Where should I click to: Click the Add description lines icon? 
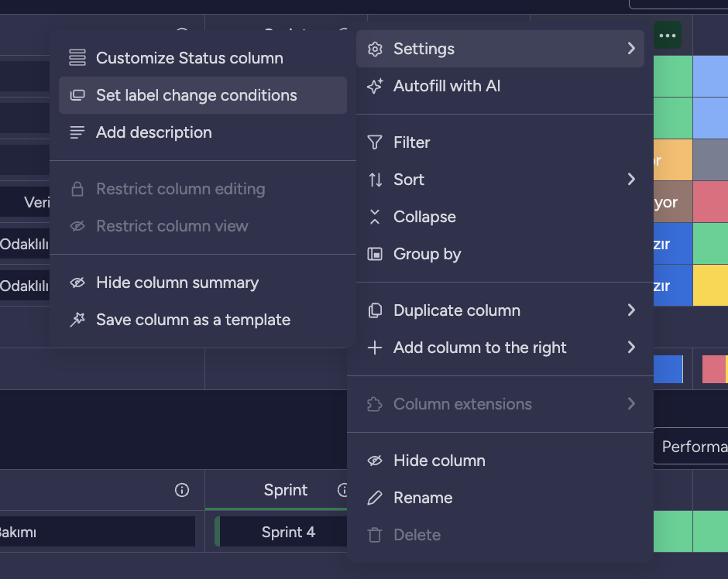click(77, 132)
